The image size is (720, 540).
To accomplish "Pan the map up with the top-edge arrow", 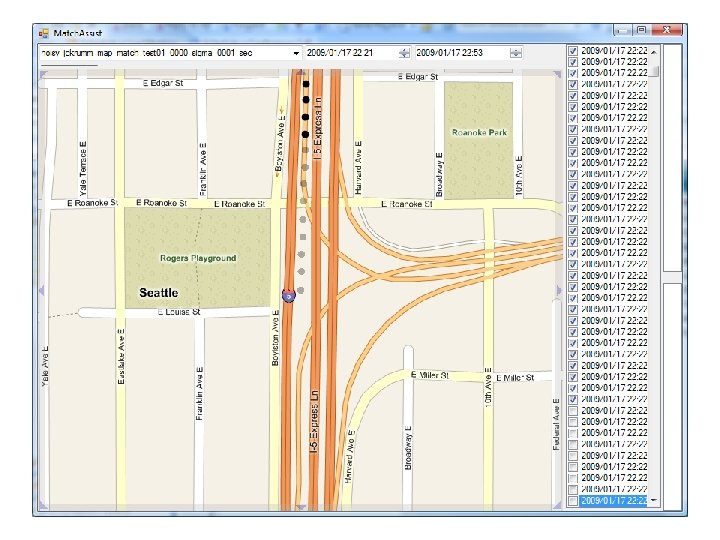I will coord(300,72).
